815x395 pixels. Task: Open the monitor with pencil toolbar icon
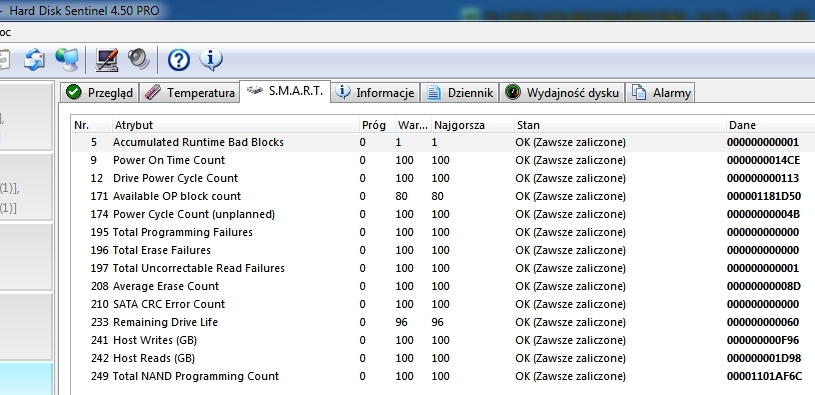tap(107, 60)
